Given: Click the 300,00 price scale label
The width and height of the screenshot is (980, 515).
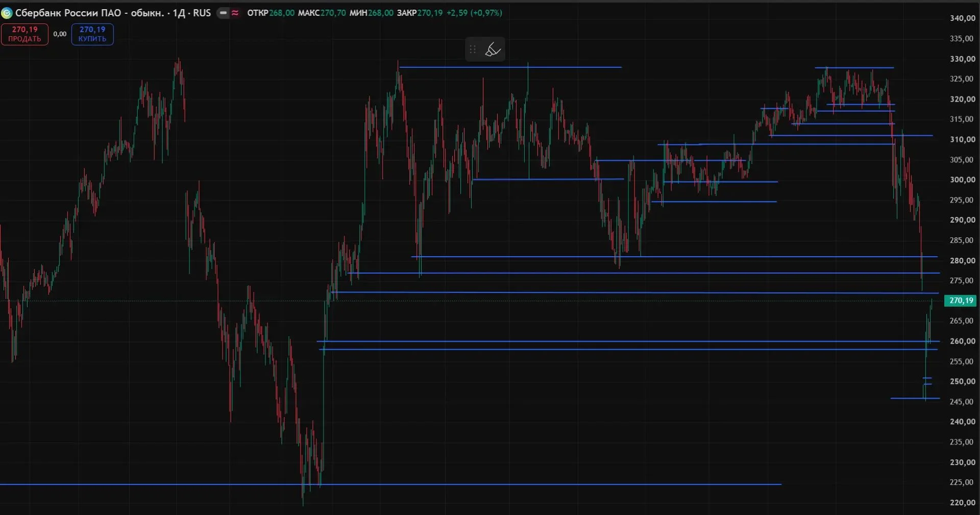Looking at the screenshot, I should (x=962, y=180).
